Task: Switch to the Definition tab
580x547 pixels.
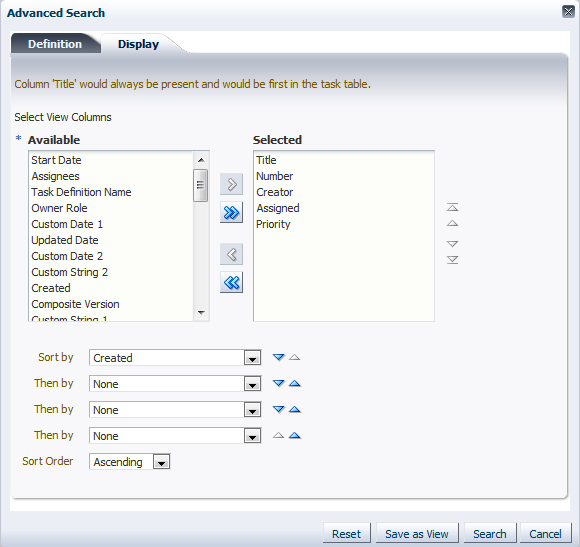Action: [x=55, y=44]
